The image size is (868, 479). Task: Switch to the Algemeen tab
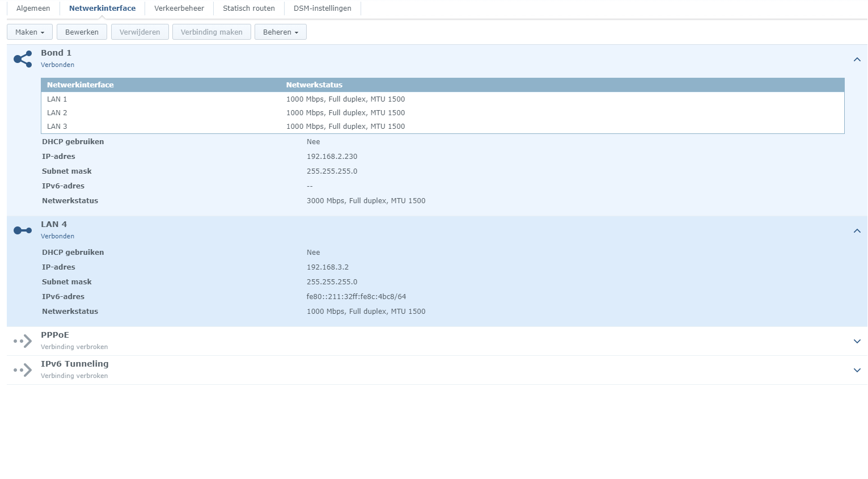pyautogui.click(x=33, y=9)
